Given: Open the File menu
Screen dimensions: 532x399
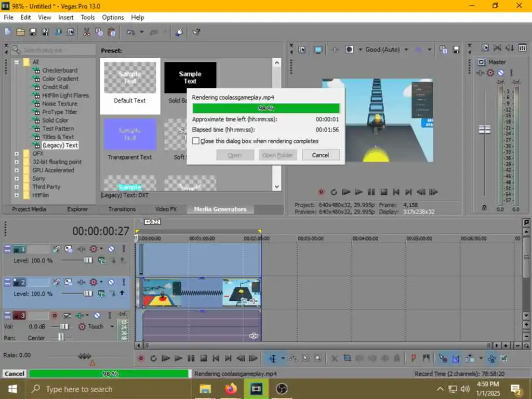Looking at the screenshot, I should click(8, 17).
